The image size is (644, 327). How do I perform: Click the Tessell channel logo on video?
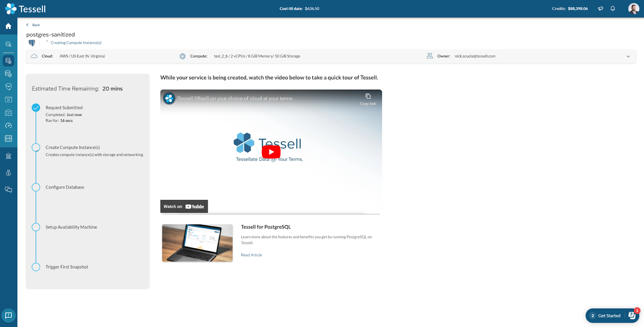click(x=169, y=98)
